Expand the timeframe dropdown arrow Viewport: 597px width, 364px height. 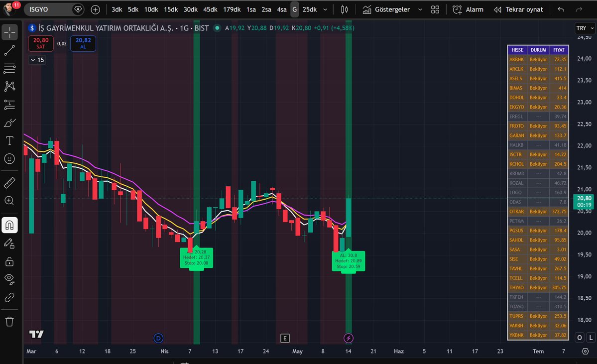(x=325, y=9)
